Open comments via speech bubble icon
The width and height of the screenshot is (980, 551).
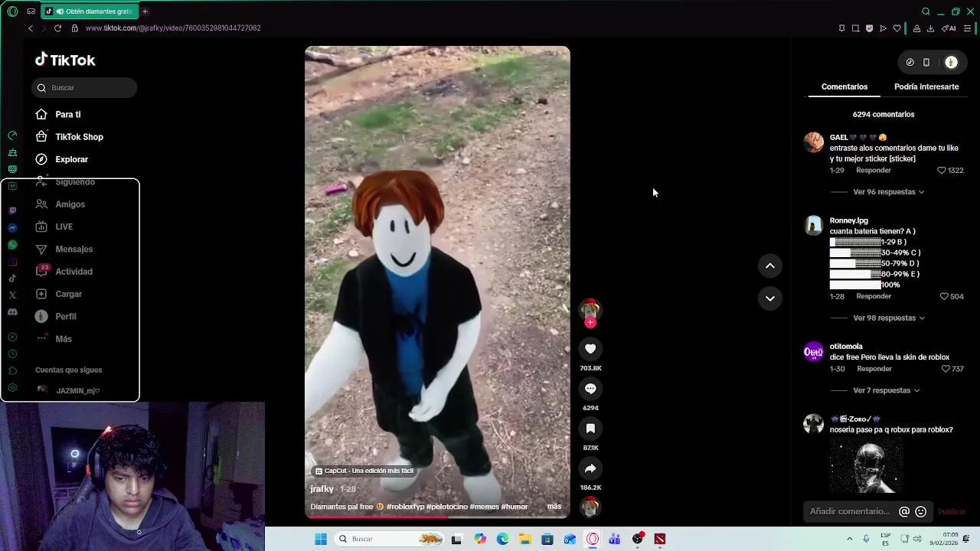tap(590, 389)
